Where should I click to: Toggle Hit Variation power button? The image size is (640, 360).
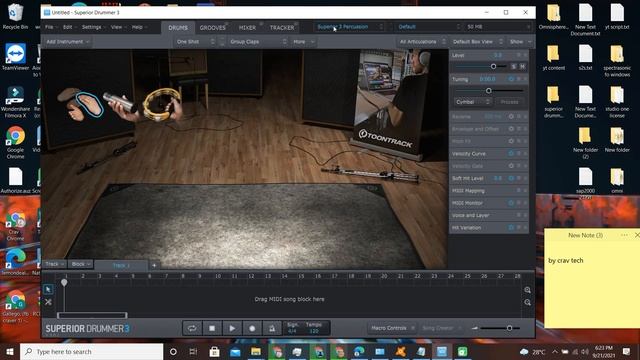511,227
